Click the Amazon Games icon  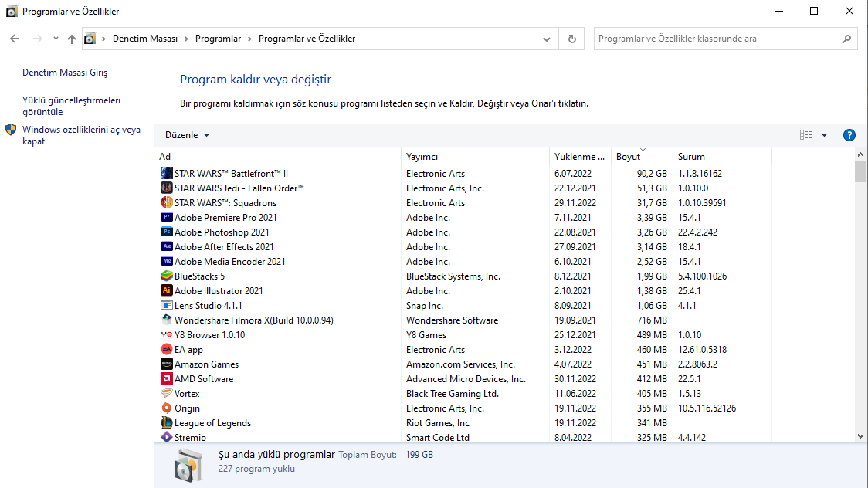coord(166,364)
